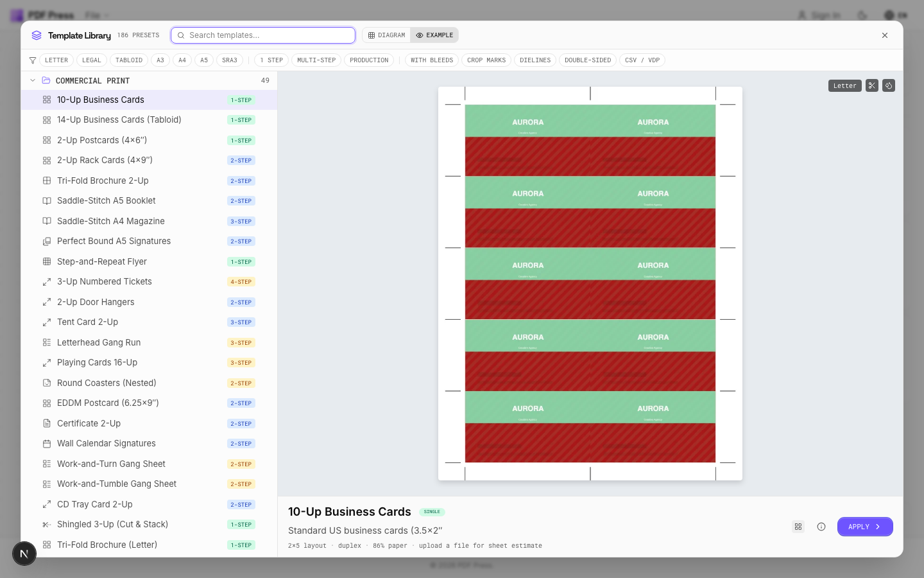The height and width of the screenshot is (578, 924).
Task: Toggle the A3 paper size filter
Action: coord(160,60)
